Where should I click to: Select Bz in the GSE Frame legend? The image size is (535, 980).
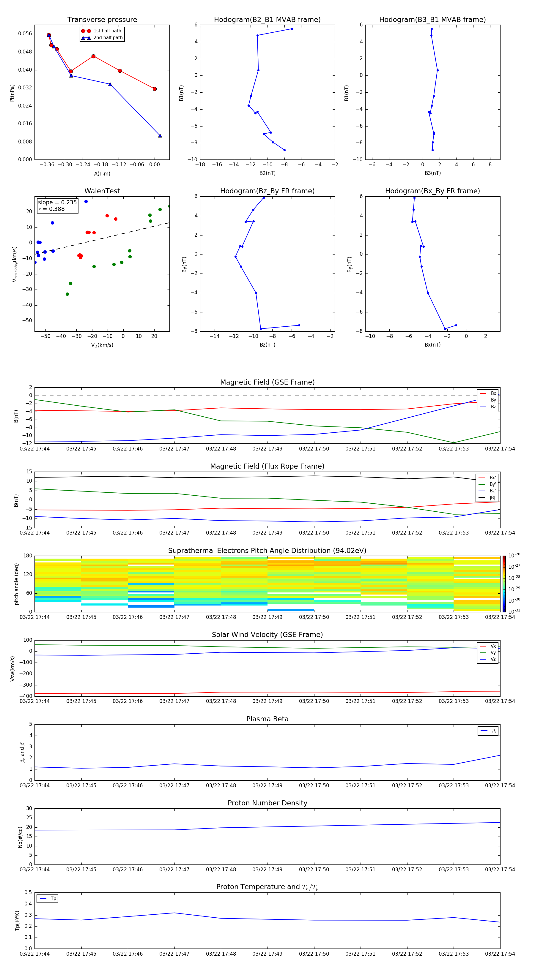pyautogui.click(x=488, y=407)
